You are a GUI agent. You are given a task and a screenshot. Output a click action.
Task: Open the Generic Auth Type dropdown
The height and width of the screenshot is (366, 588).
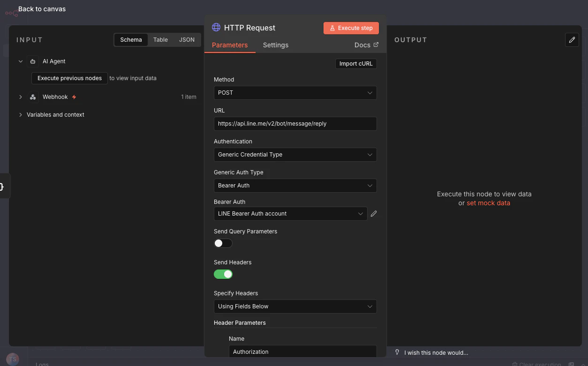pyautogui.click(x=295, y=186)
